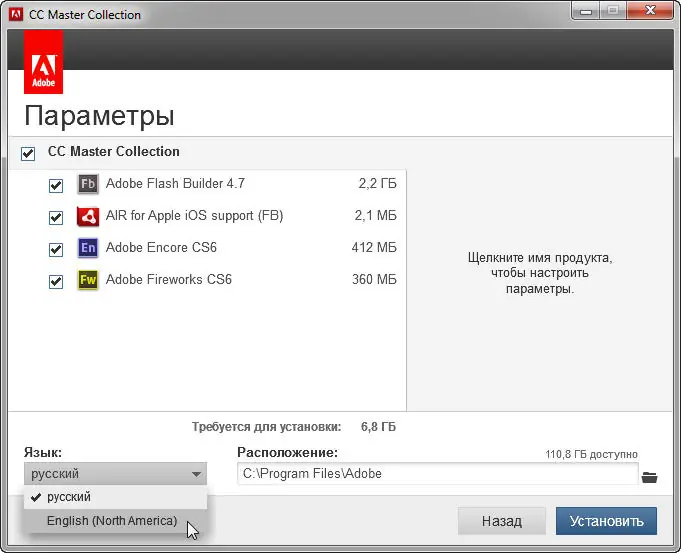Uncheck Adobe Flash Builder 4.7 checkbox
The image size is (681, 553).
pyautogui.click(x=56, y=185)
